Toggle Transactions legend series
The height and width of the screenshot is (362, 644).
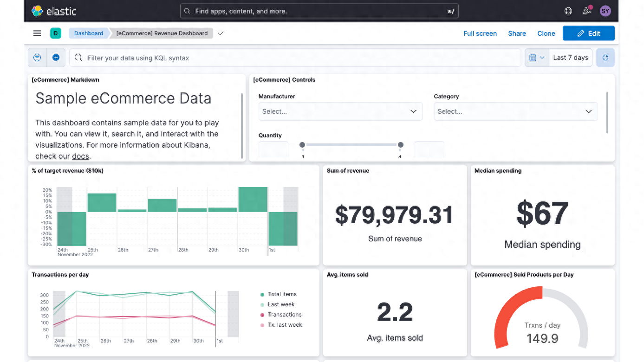tap(284, 315)
